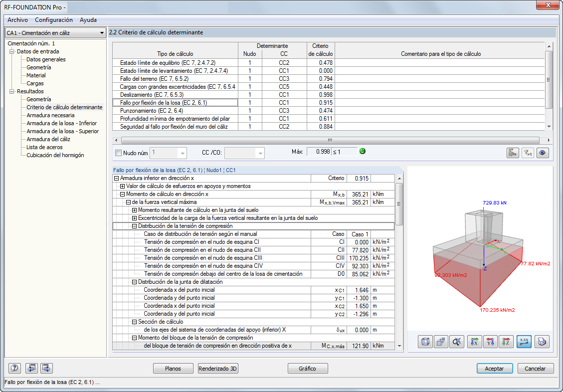
Task: Collapse Distribución de la junta de dilatación
Action: (x=134, y=282)
